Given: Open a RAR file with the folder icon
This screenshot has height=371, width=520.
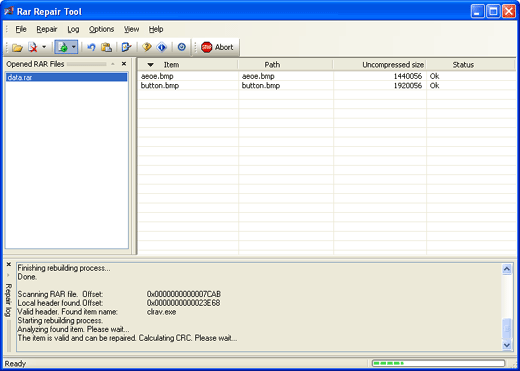Looking at the screenshot, I should coord(17,47).
